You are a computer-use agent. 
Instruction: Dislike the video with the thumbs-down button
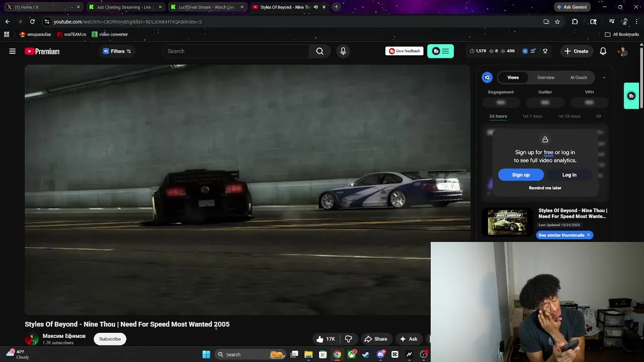[348, 339]
